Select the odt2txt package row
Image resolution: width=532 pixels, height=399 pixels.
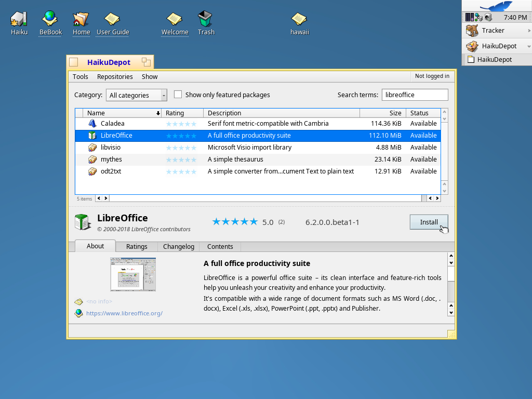point(258,171)
